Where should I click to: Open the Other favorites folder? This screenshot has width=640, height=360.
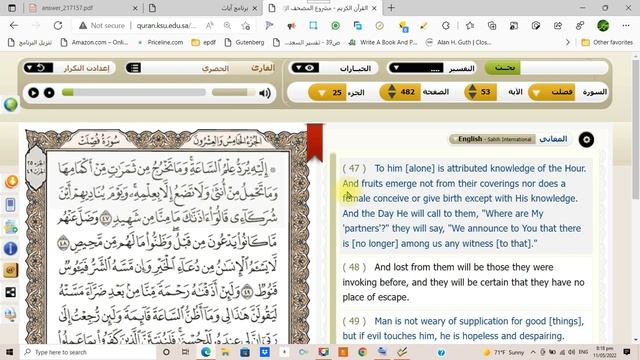point(607,42)
